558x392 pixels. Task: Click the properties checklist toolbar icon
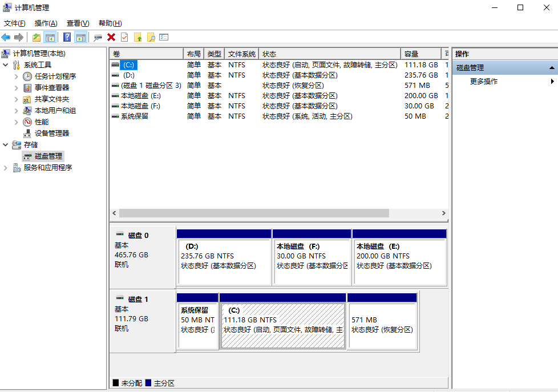click(164, 37)
